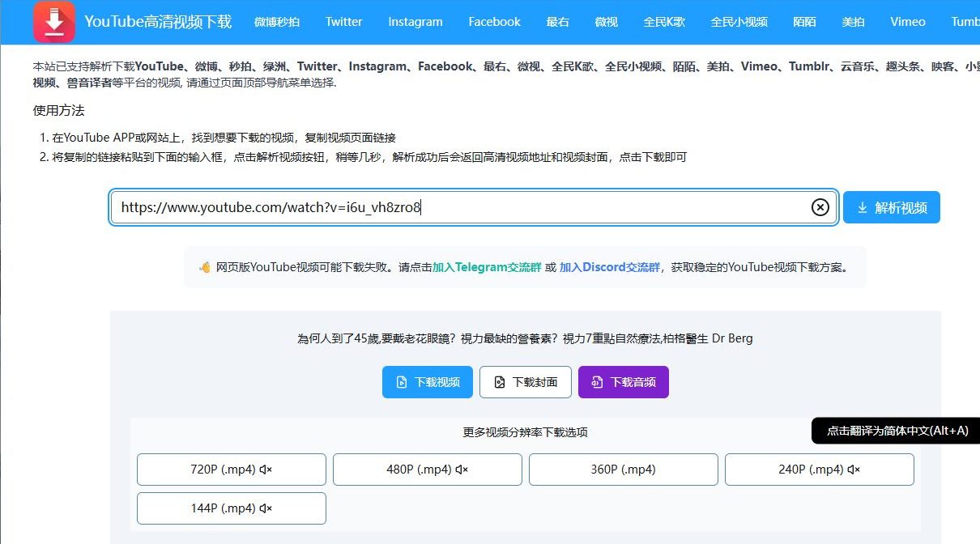Image resolution: width=980 pixels, height=544 pixels.
Task: Click the 下载封面 download cover button
Action: [525, 382]
